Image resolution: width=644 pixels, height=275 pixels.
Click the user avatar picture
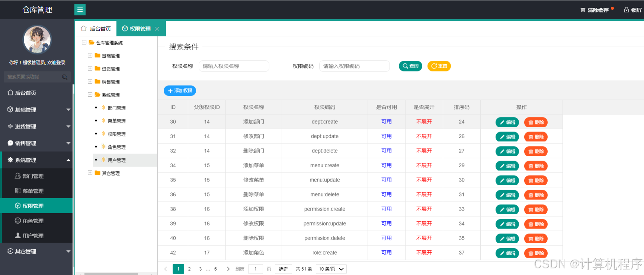coord(37,39)
